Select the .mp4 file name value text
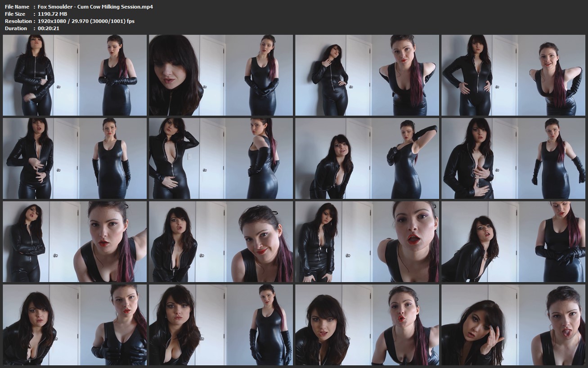 coord(95,7)
